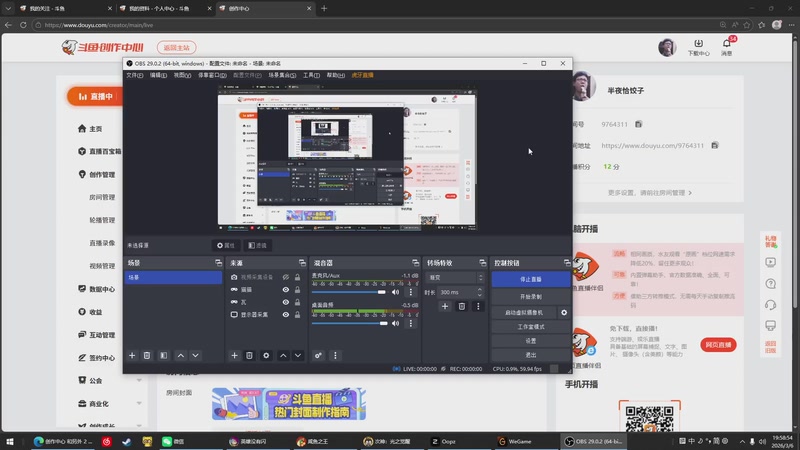Hide the second source via eye icon
The image size is (800, 450).
coord(286,289)
